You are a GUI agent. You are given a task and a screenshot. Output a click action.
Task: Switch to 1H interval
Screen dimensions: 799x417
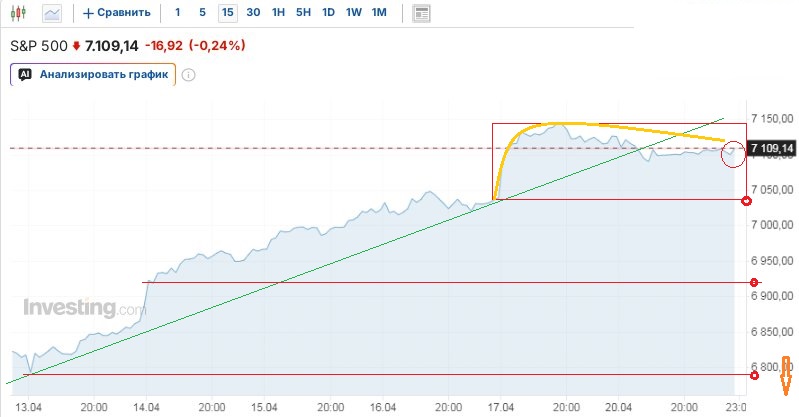(278, 13)
